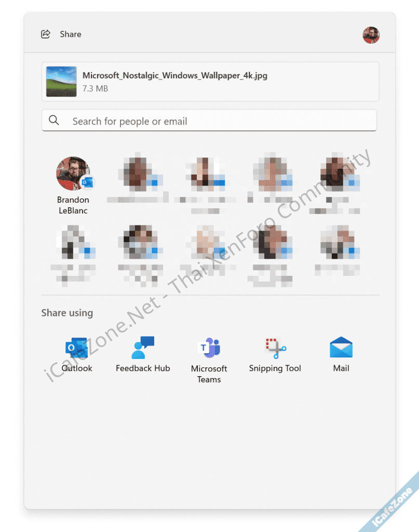
Task: Share the file via Outlook app
Action: point(77,348)
